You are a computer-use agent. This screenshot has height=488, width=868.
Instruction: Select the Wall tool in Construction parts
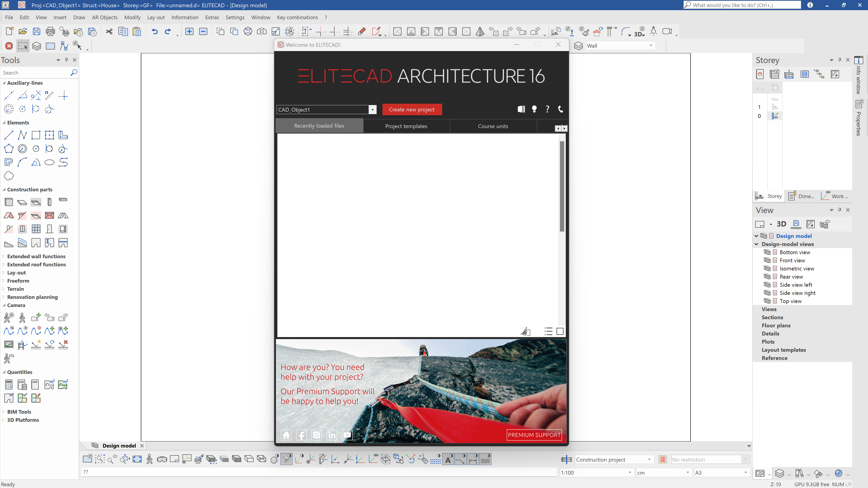click(9, 202)
